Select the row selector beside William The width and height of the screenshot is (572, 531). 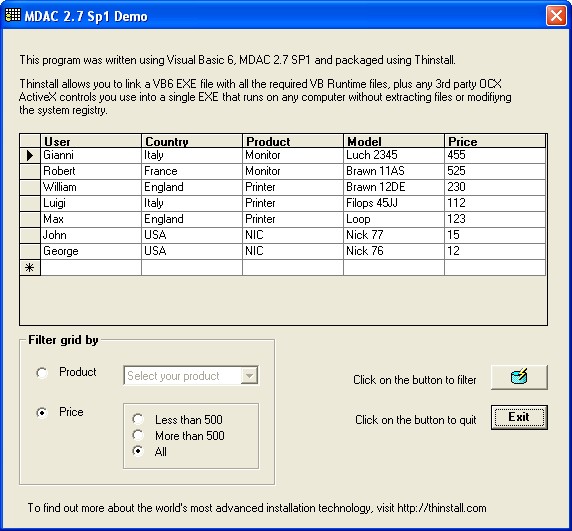click(30, 187)
